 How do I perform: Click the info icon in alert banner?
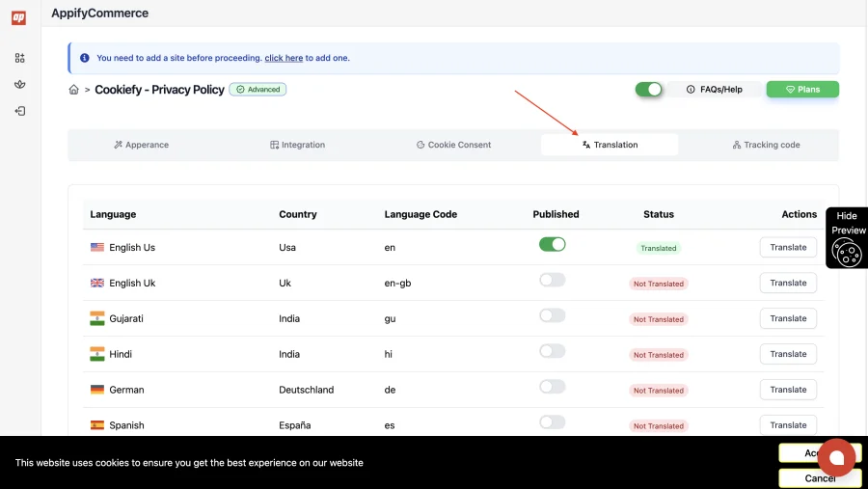pos(85,58)
